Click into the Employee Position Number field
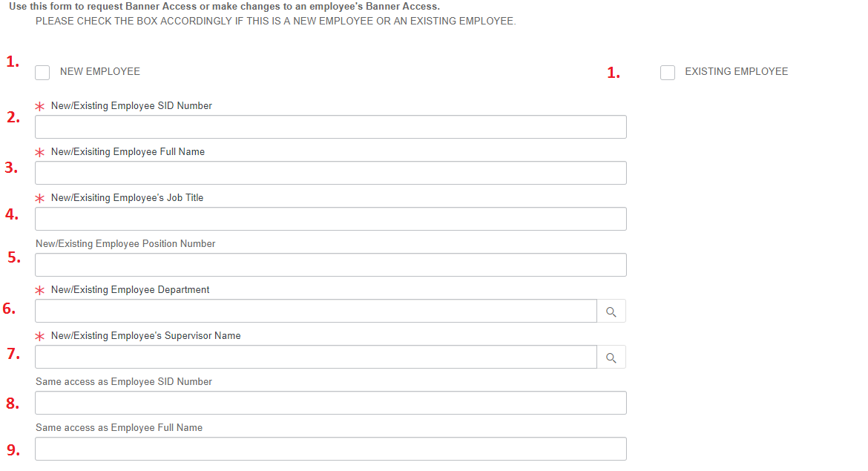Viewport: 868px width, 471px height. click(330, 265)
